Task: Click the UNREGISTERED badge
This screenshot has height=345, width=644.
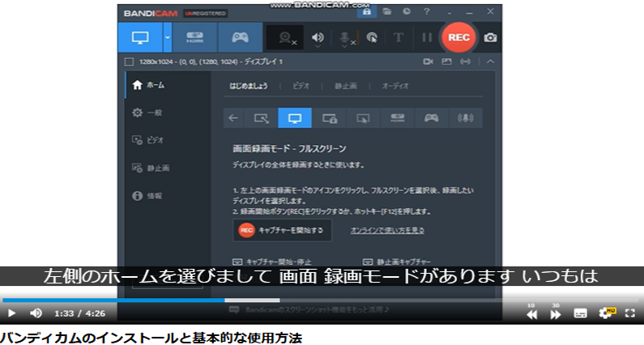Action: tap(206, 14)
